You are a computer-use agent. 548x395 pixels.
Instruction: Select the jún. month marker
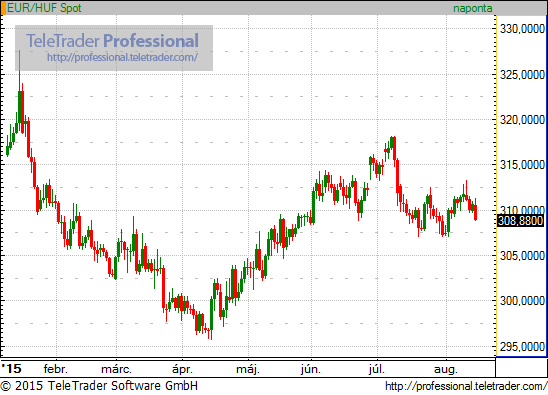point(311,369)
